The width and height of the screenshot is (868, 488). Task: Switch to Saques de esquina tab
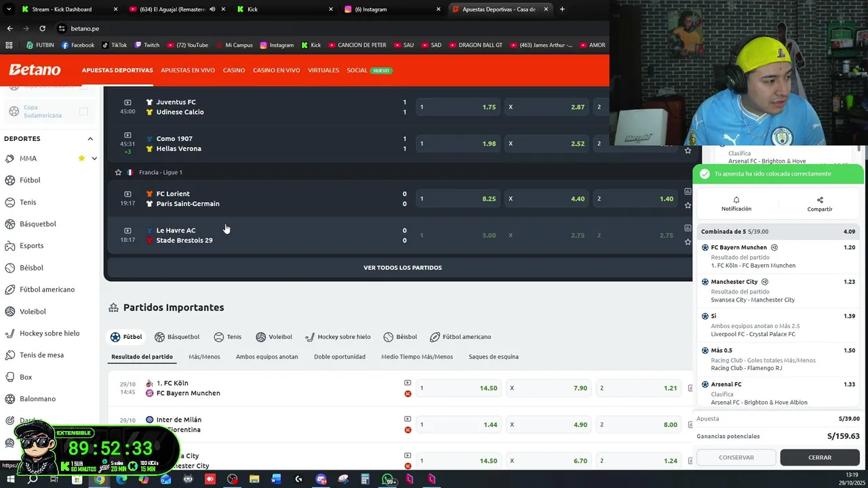494,357
